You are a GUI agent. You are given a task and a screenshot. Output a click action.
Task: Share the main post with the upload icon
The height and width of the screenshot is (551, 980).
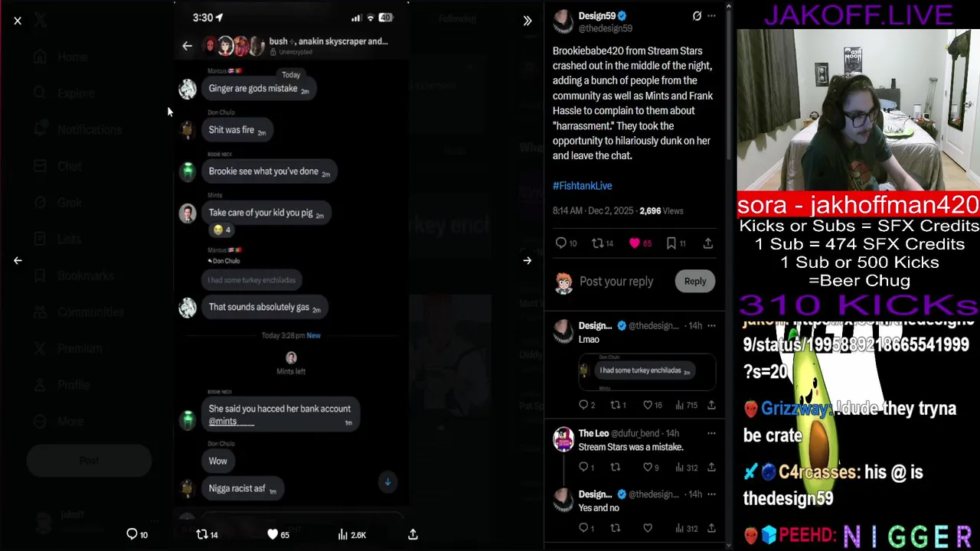click(708, 243)
